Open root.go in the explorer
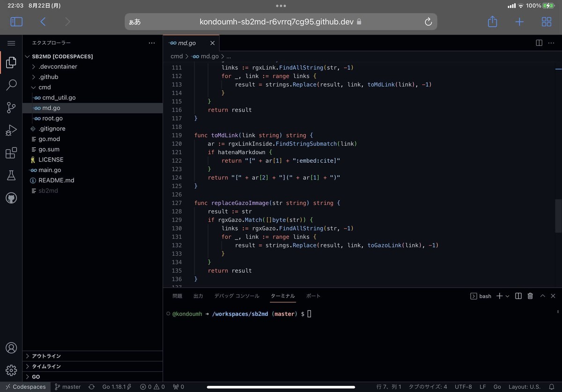This screenshot has width=562, height=392. tap(93, 118)
